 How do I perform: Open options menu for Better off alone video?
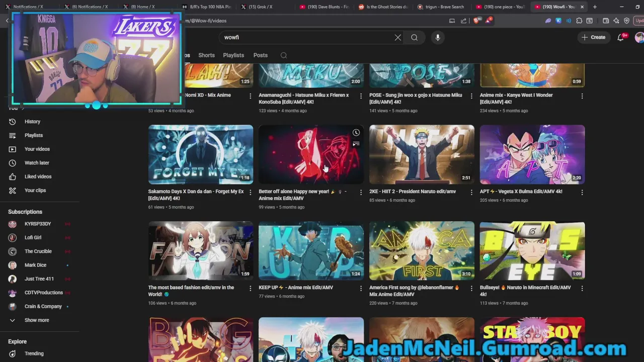pos(361,192)
